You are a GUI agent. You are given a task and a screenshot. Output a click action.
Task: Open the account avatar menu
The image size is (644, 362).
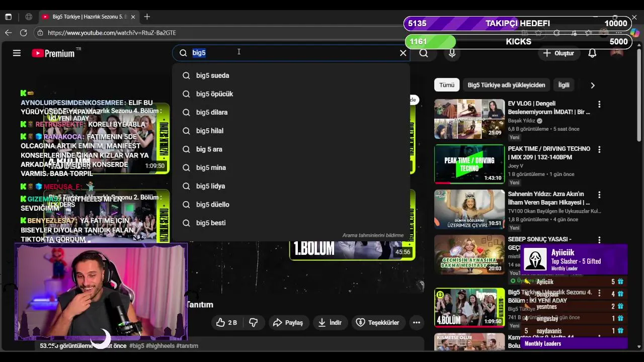point(617,53)
